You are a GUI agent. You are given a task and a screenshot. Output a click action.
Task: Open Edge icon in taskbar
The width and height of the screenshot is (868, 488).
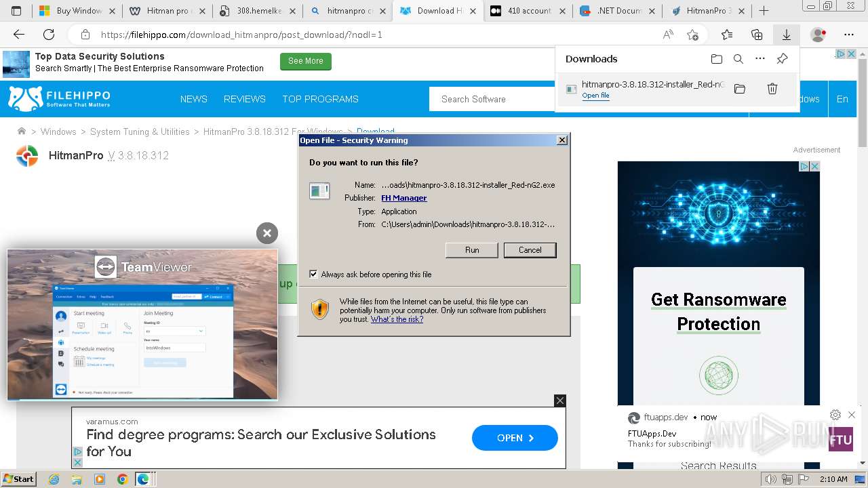coord(143,479)
